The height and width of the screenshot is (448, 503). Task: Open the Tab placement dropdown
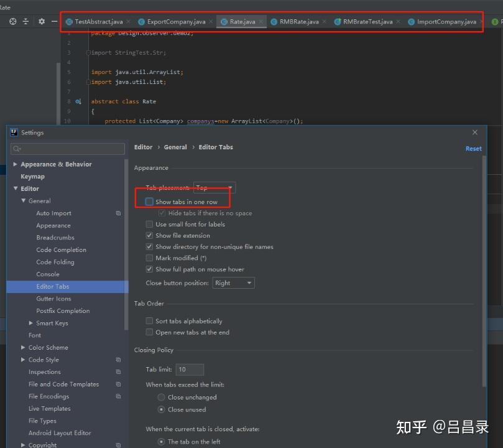click(x=214, y=187)
